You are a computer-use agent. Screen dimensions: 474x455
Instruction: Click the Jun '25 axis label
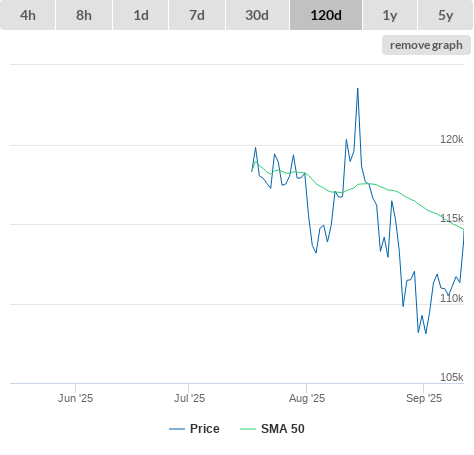tap(75, 398)
